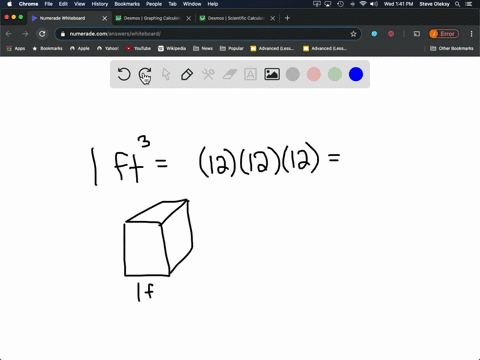Open the Edit menu
Screen dimensions: 480x360
(x=63, y=4)
